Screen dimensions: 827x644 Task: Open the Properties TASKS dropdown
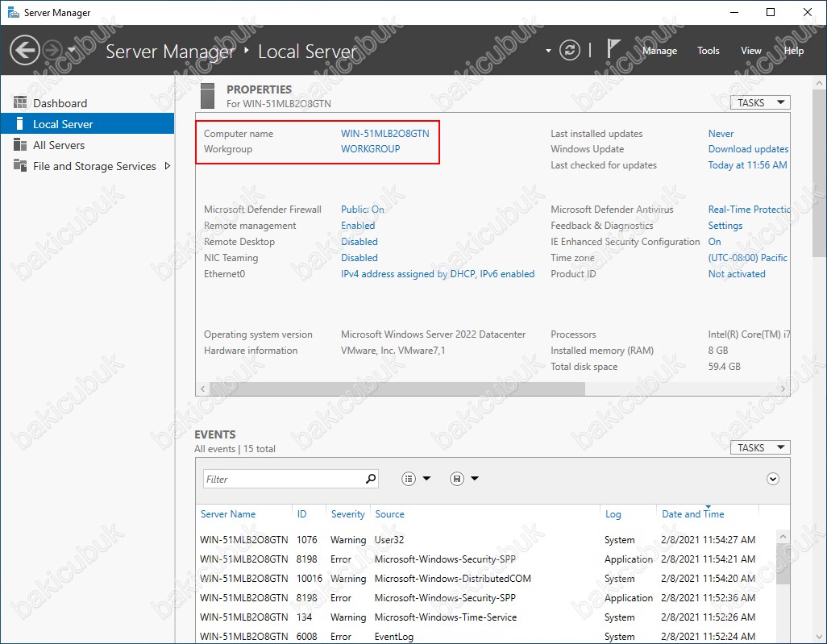[760, 102]
